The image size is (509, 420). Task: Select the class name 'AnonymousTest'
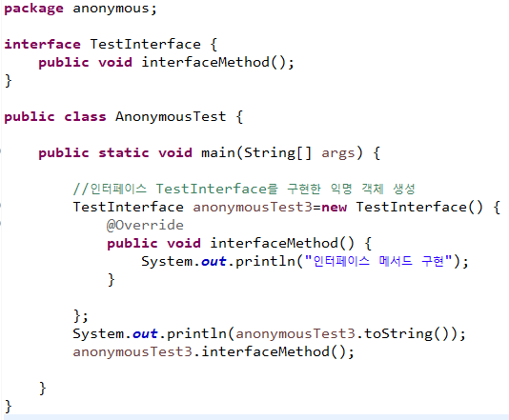coord(171,117)
